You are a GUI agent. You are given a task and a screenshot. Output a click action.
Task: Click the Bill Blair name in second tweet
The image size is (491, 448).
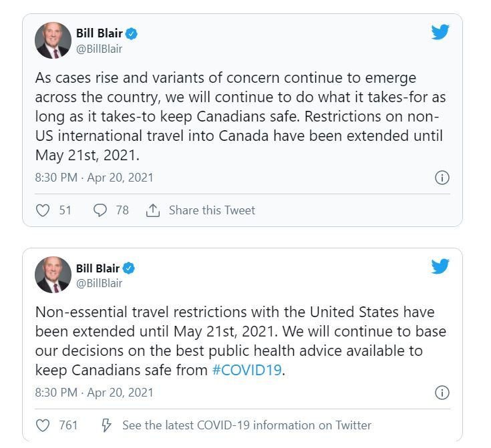[x=98, y=268]
